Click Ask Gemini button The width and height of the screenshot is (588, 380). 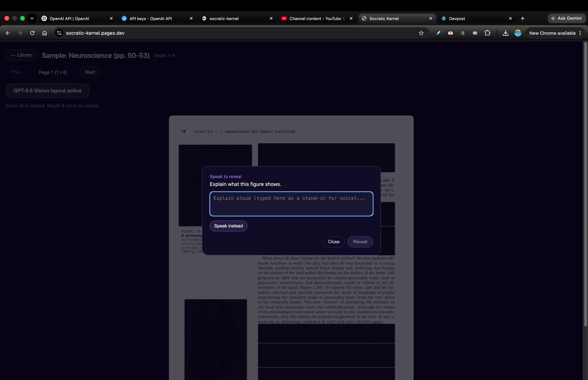(x=567, y=18)
